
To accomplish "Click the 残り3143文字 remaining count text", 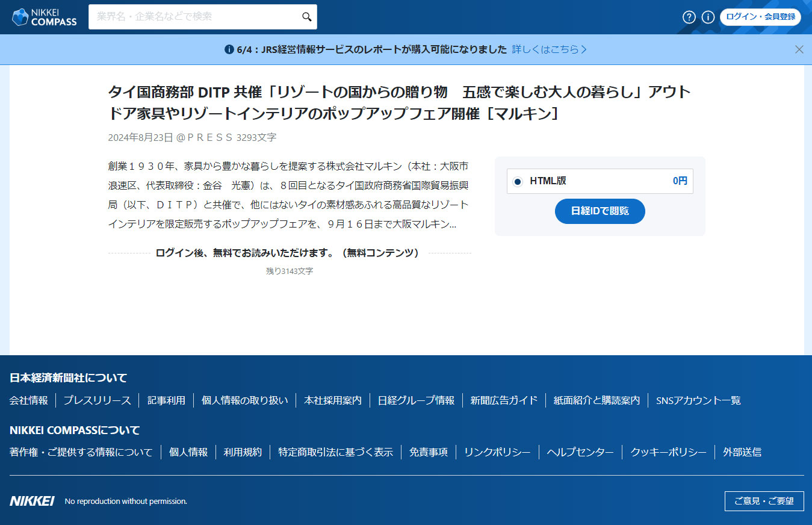I will (x=290, y=272).
